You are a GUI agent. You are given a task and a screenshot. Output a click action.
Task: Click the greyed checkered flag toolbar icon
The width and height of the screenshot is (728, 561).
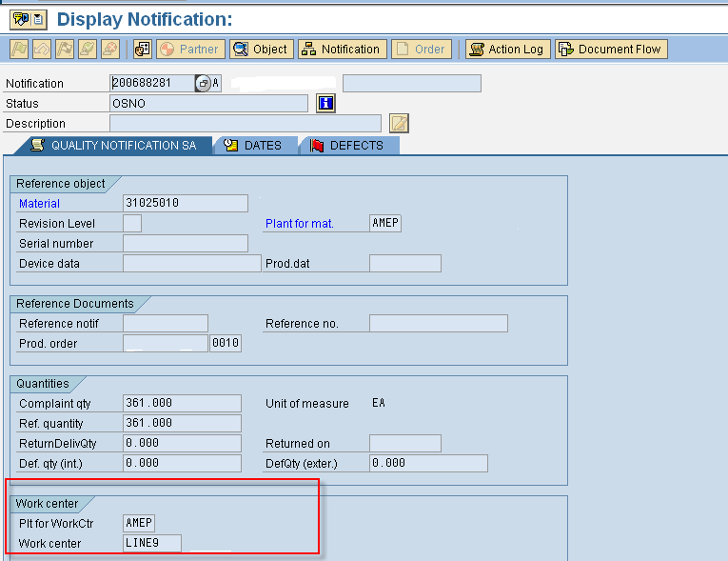(x=65, y=49)
